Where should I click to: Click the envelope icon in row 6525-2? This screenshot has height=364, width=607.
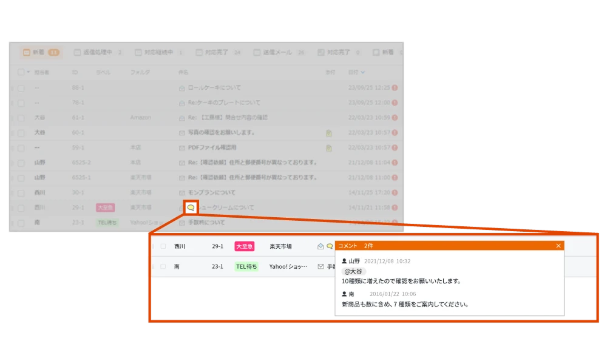pos(182,163)
